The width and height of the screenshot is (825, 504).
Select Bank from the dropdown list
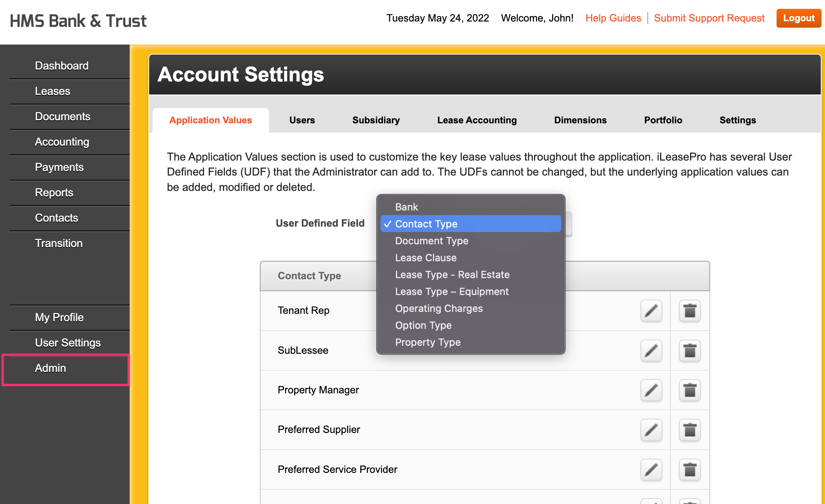pyautogui.click(x=406, y=207)
